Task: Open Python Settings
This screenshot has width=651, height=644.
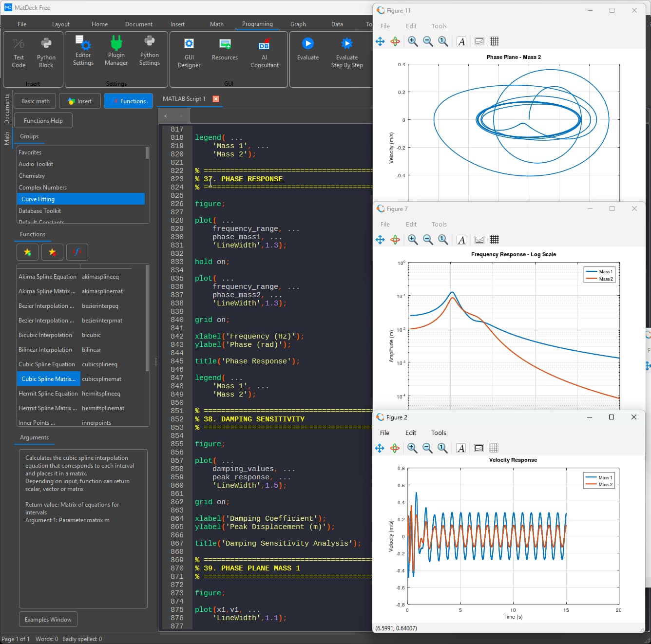Action: (x=150, y=51)
